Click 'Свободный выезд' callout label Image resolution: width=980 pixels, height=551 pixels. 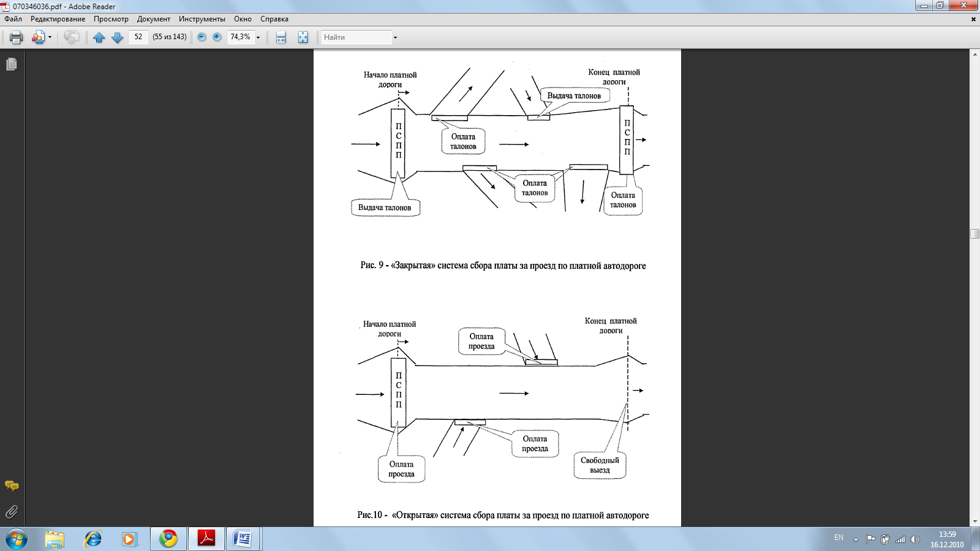(x=600, y=465)
